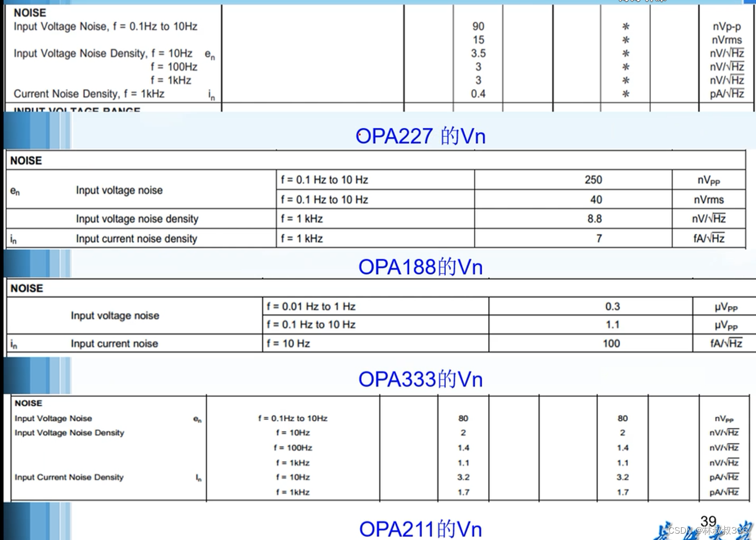This screenshot has height=540, width=756.
Task: Click 'Input voltage noise density' in OPA188 table
Action: [137, 219]
